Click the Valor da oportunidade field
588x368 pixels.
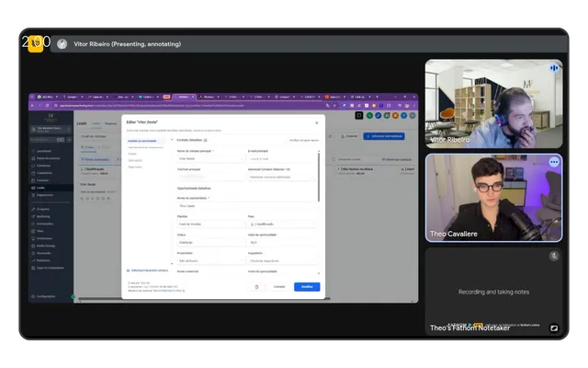[x=281, y=243]
